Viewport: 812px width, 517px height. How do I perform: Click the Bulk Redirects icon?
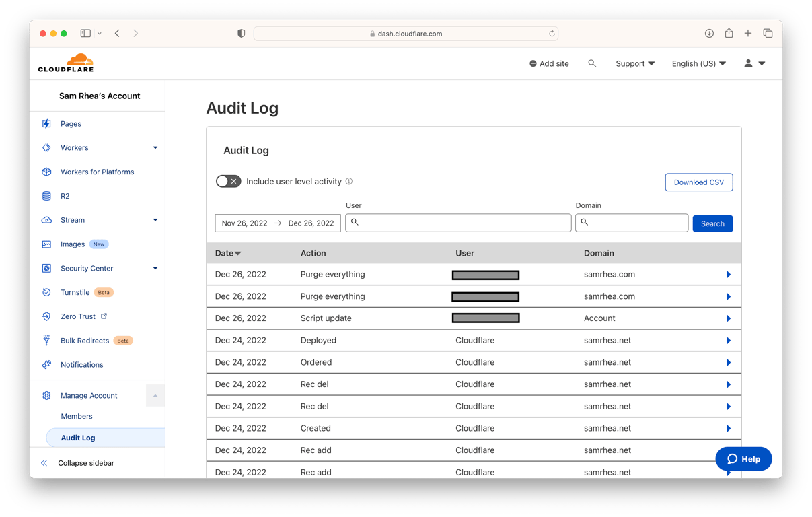(46, 341)
